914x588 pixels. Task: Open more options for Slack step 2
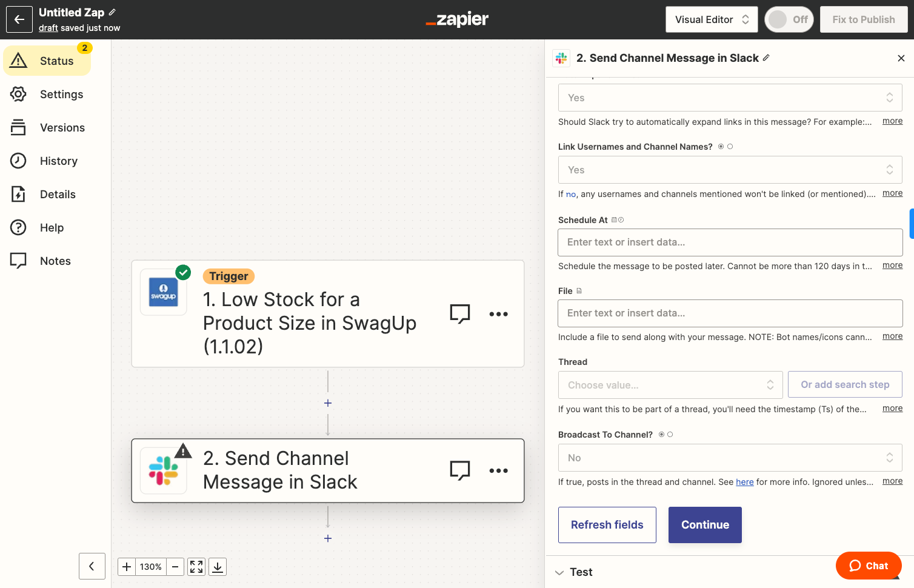coord(498,470)
